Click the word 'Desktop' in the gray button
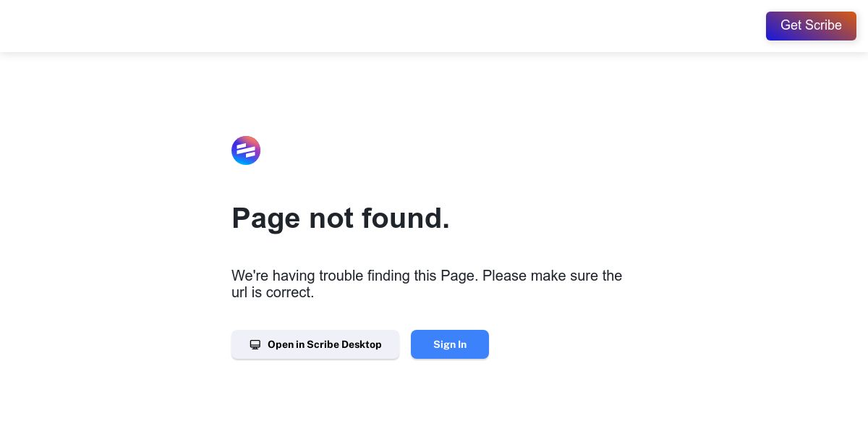868x434 pixels. tap(362, 344)
